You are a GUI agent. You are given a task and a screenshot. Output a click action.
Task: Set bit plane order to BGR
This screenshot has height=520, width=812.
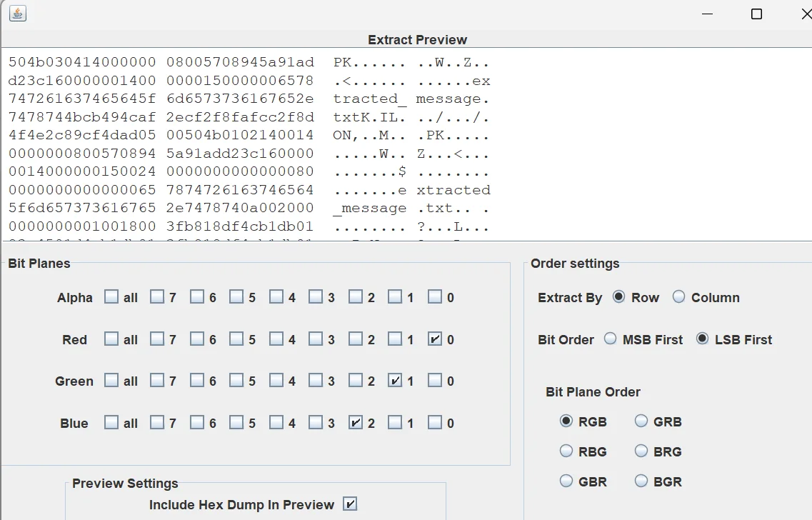pyautogui.click(x=641, y=481)
